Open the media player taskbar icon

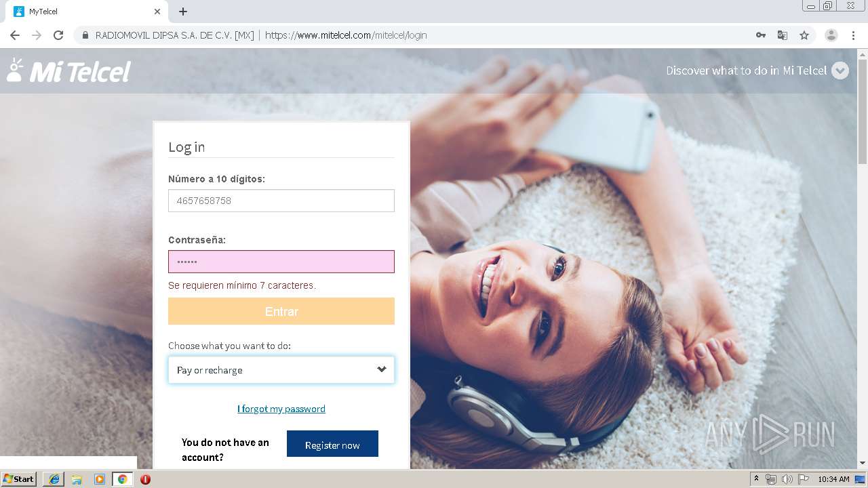pyautogui.click(x=99, y=479)
